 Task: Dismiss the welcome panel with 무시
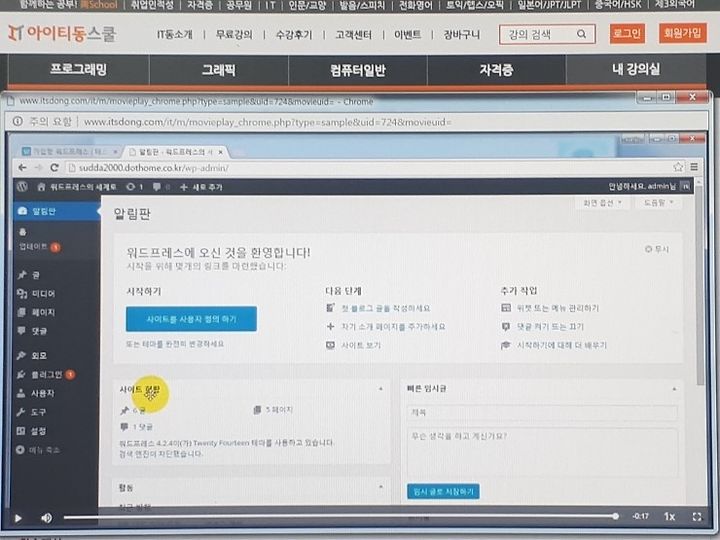tap(657, 249)
